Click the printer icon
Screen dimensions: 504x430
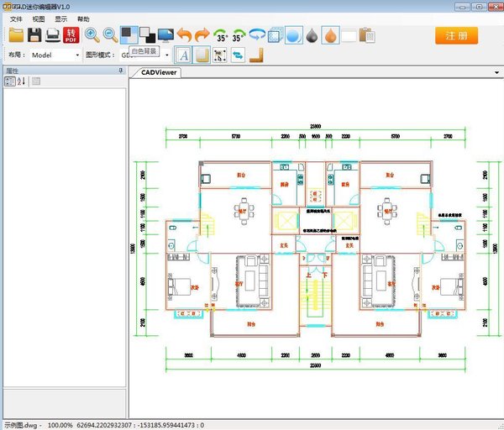(52, 35)
